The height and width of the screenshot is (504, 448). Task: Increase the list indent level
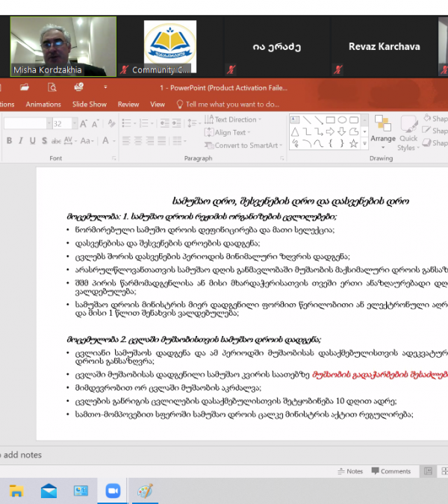176,123
